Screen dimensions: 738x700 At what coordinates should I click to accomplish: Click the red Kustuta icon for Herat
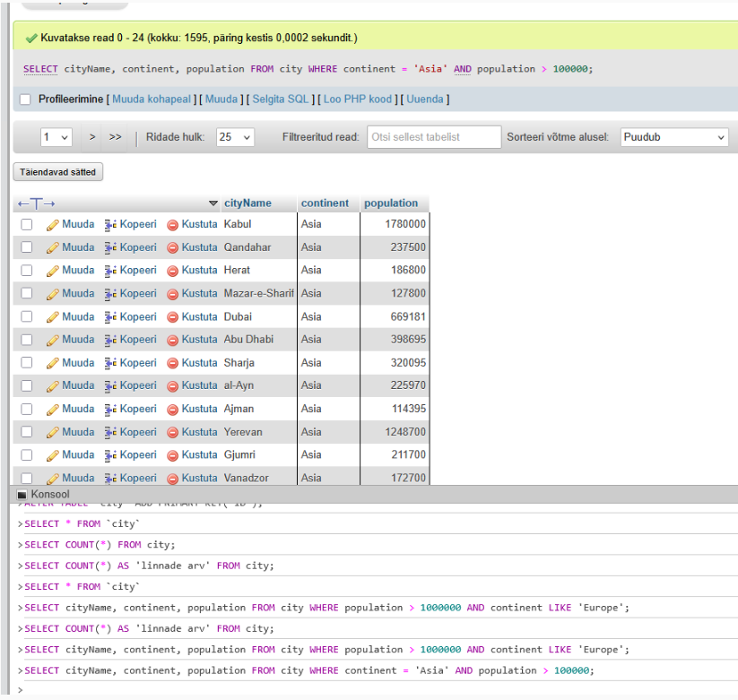coord(173,271)
